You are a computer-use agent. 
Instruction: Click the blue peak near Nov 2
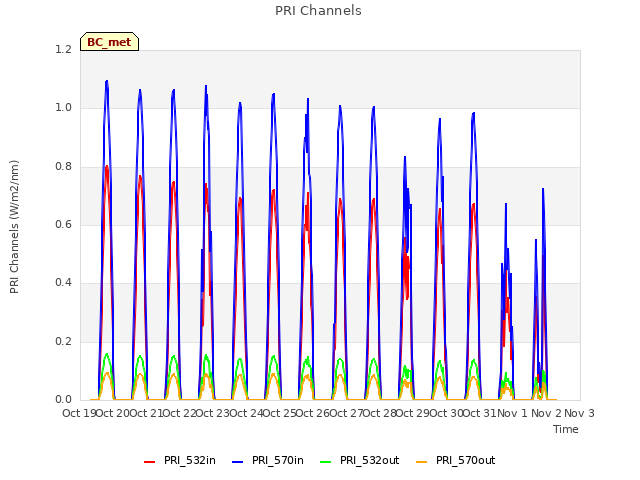[x=543, y=189]
